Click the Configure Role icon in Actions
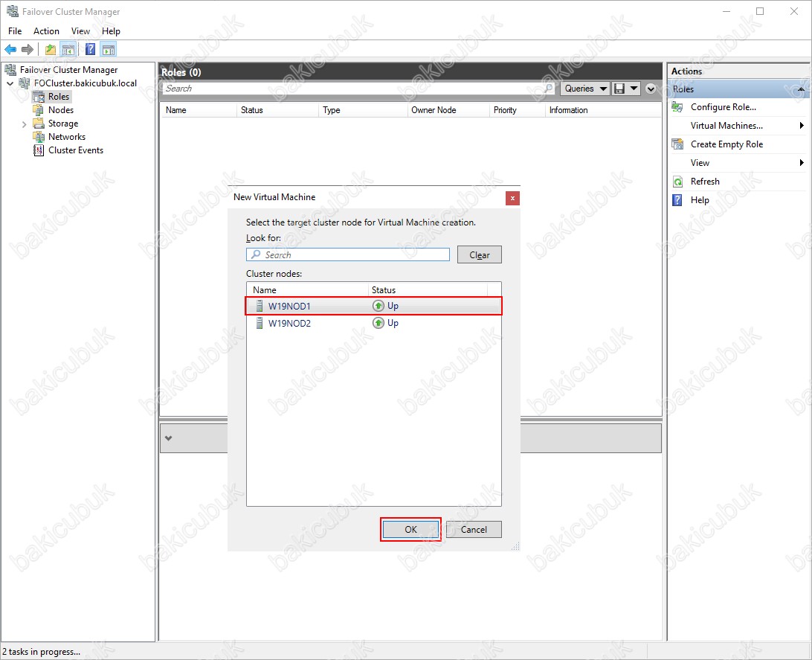 tap(677, 107)
